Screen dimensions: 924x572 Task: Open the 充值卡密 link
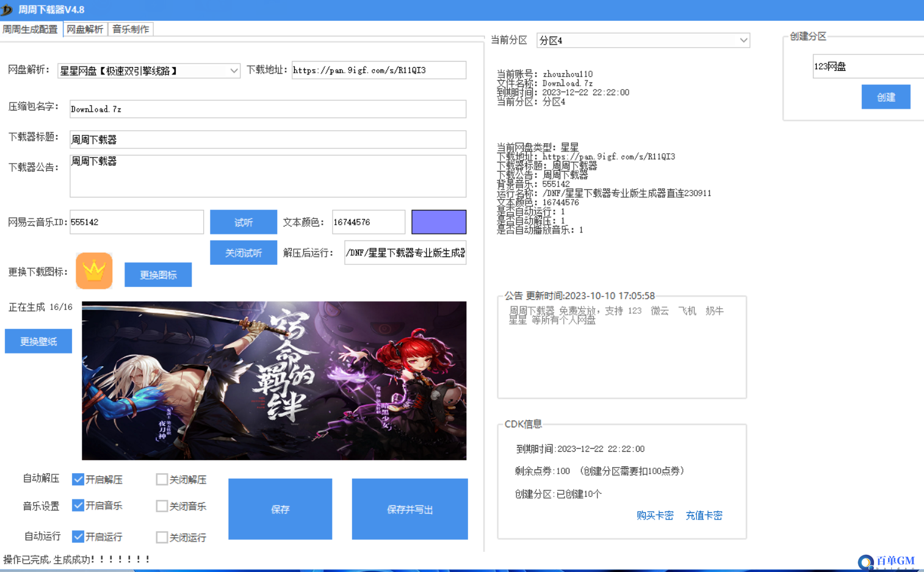point(704,515)
